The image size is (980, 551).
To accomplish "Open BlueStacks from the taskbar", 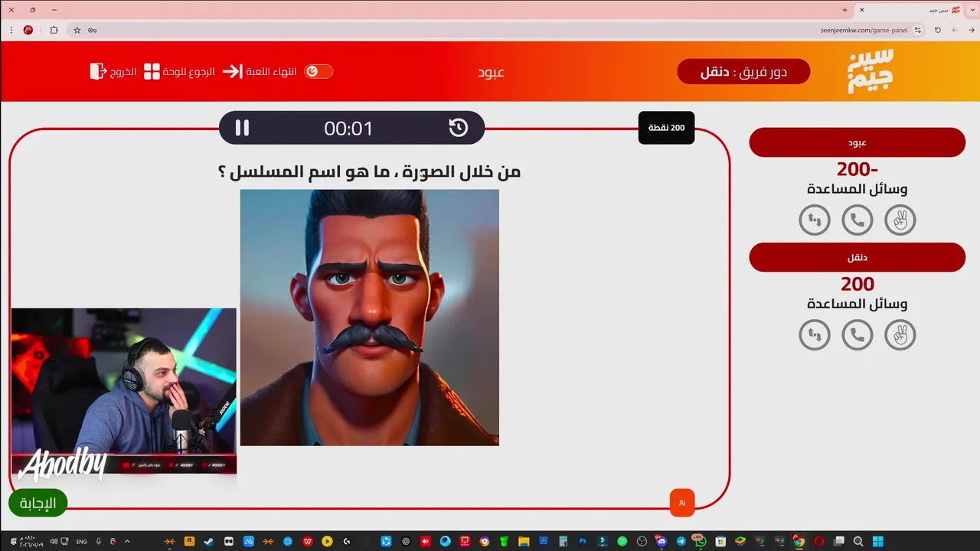I will 740,541.
